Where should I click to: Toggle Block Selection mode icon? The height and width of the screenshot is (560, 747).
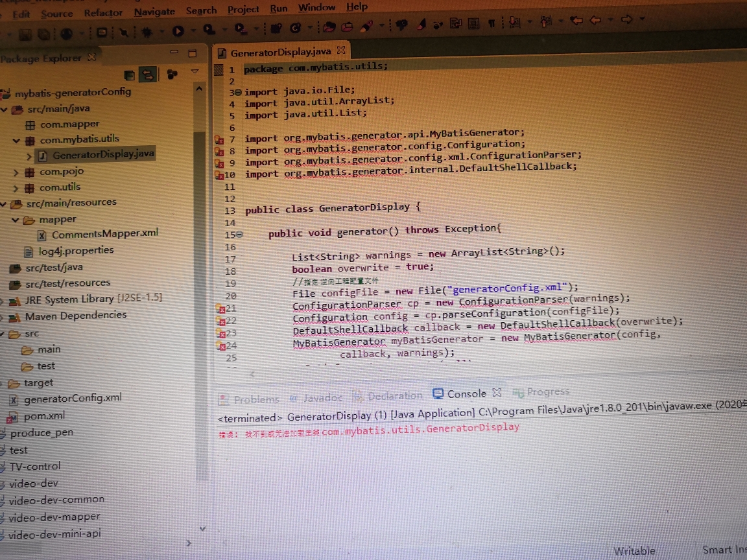tap(473, 23)
